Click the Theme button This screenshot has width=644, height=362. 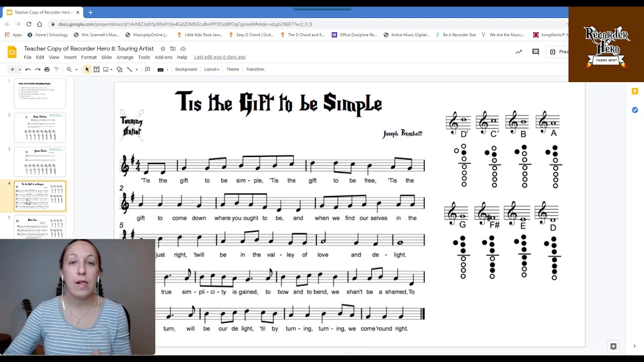click(x=232, y=69)
